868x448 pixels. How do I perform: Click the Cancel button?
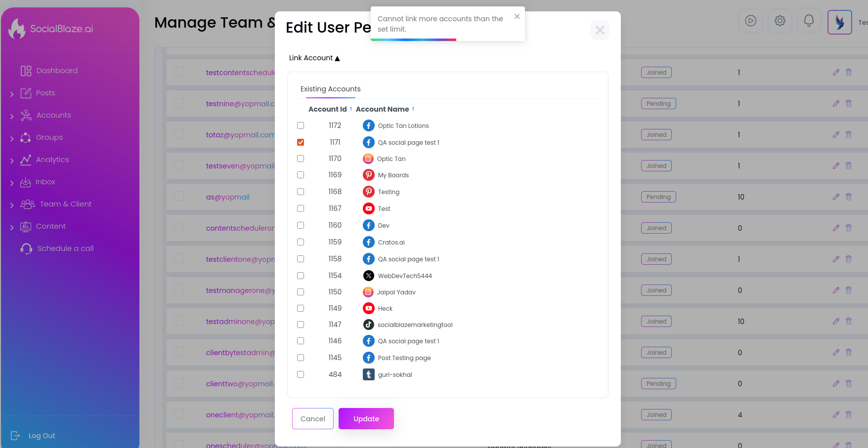(313, 419)
